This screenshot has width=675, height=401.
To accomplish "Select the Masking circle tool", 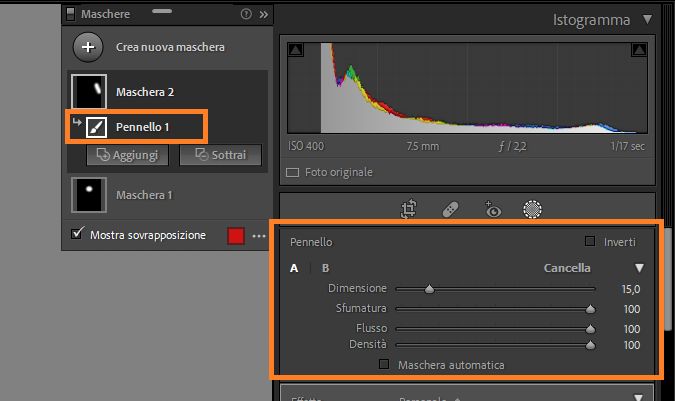I will 533,210.
